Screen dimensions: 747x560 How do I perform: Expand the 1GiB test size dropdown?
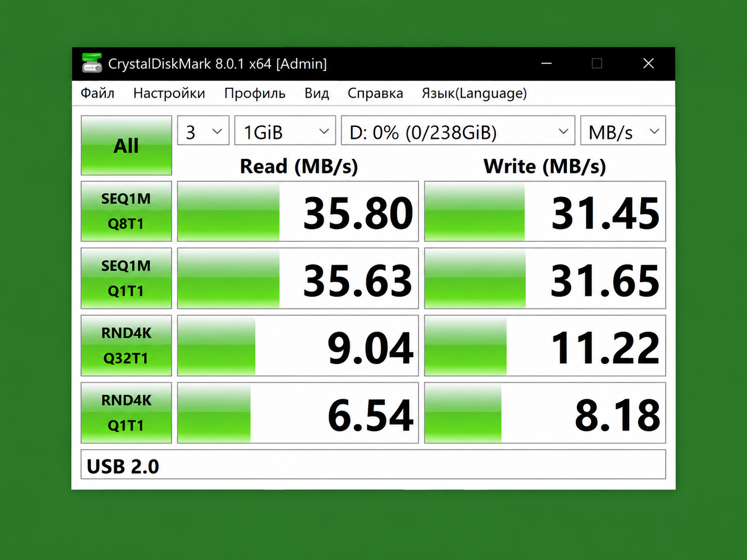coord(285,130)
